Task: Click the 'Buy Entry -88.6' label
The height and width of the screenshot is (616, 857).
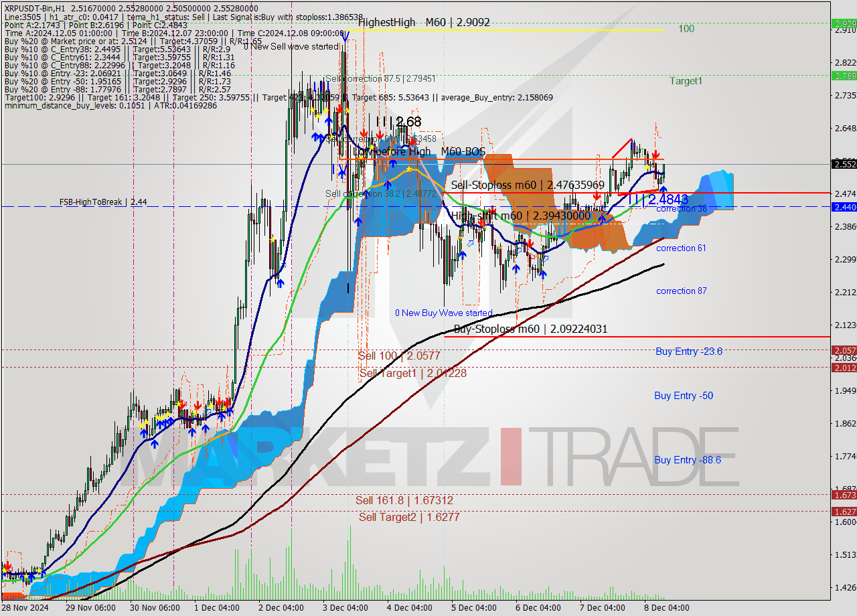Action: 687,460
